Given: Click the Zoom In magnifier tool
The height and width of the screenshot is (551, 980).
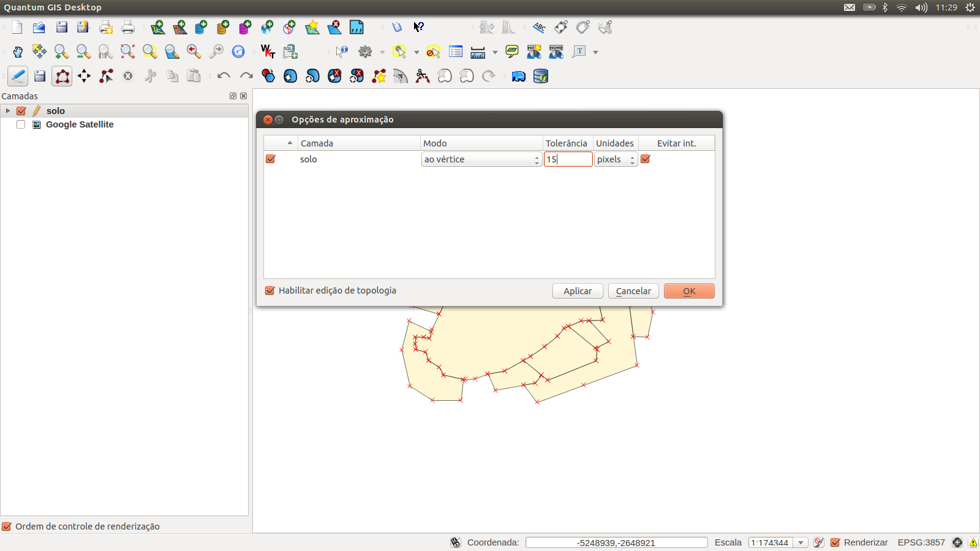Looking at the screenshot, I should [x=61, y=52].
